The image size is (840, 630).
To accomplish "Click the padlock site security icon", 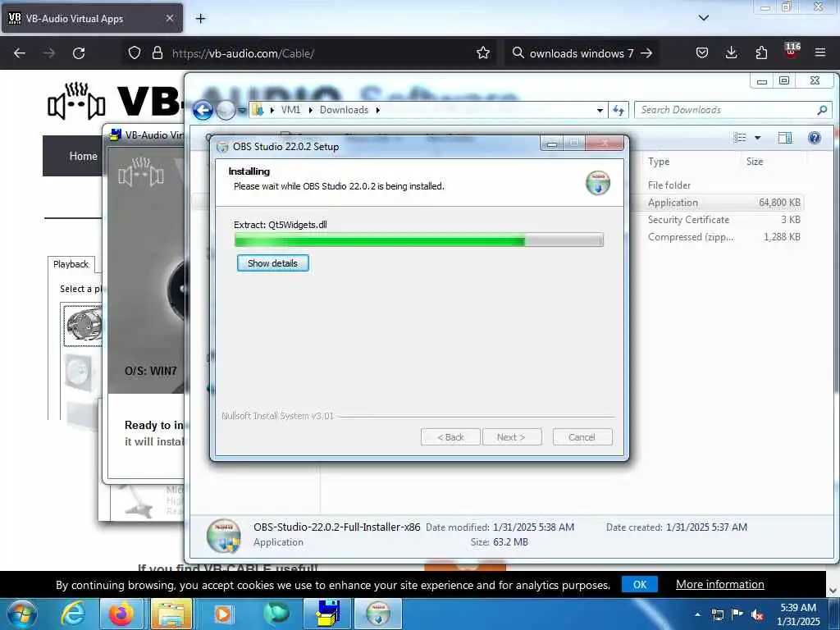I will [157, 53].
